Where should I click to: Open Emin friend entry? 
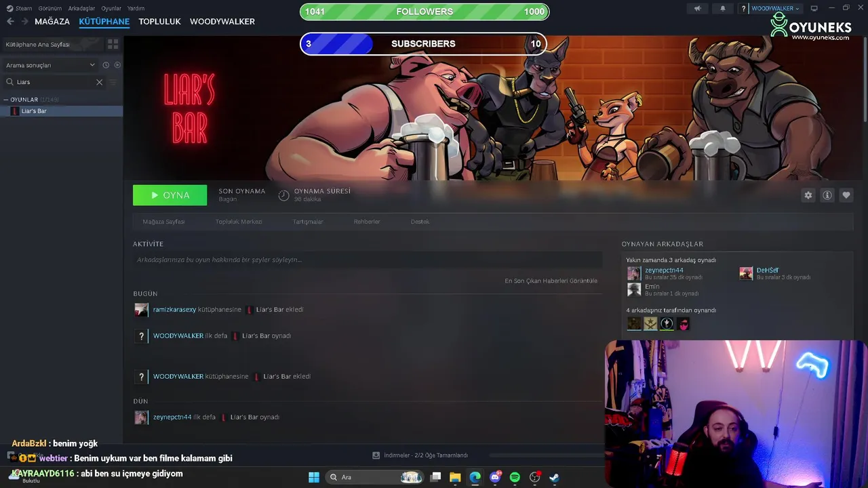coord(652,287)
